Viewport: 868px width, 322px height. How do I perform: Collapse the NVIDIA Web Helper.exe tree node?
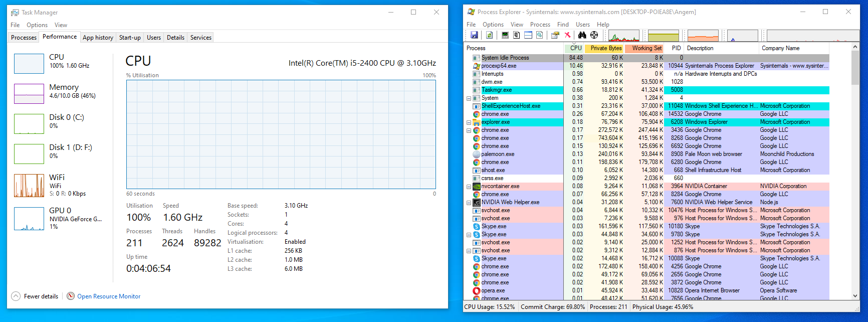coord(469,203)
